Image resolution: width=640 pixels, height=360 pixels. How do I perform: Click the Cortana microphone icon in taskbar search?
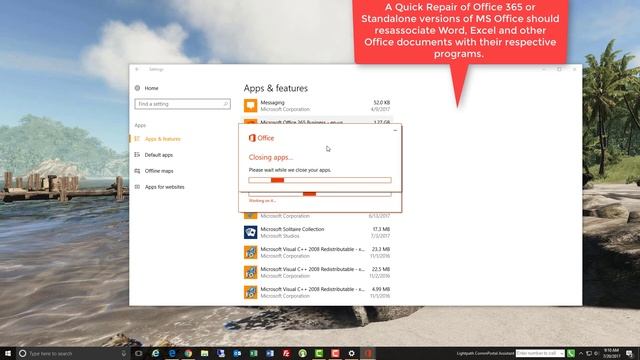click(124, 353)
